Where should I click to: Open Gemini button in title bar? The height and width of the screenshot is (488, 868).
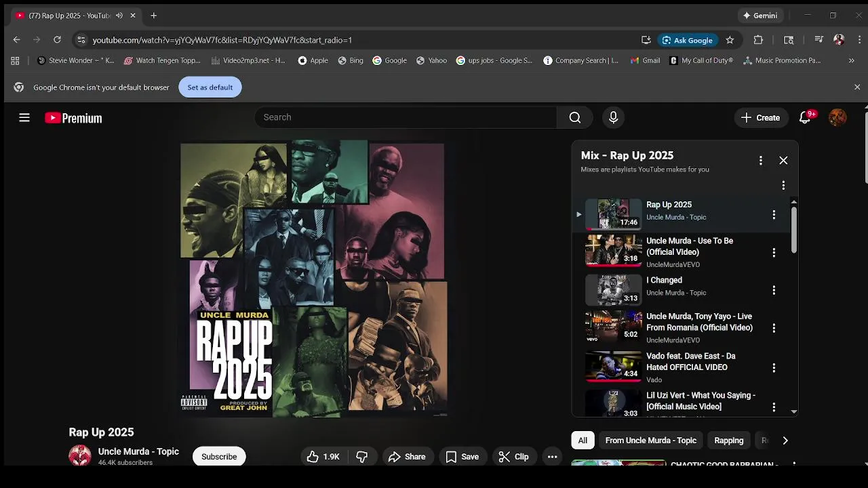tap(760, 16)
